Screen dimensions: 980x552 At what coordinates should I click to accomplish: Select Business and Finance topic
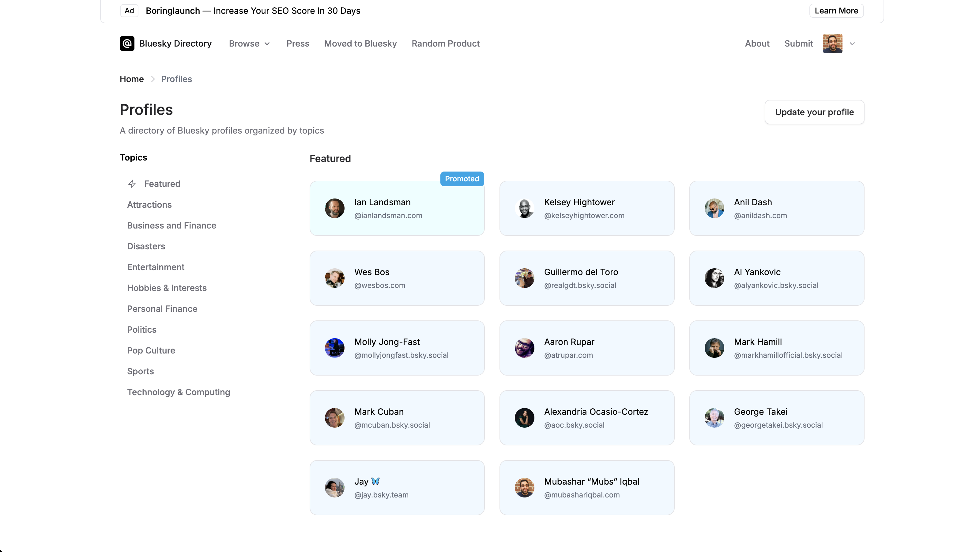(x=171, y=225)
